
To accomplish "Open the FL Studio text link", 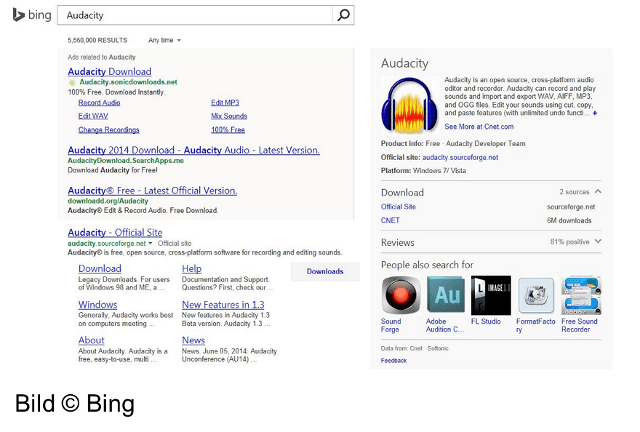I will [486, 321].
